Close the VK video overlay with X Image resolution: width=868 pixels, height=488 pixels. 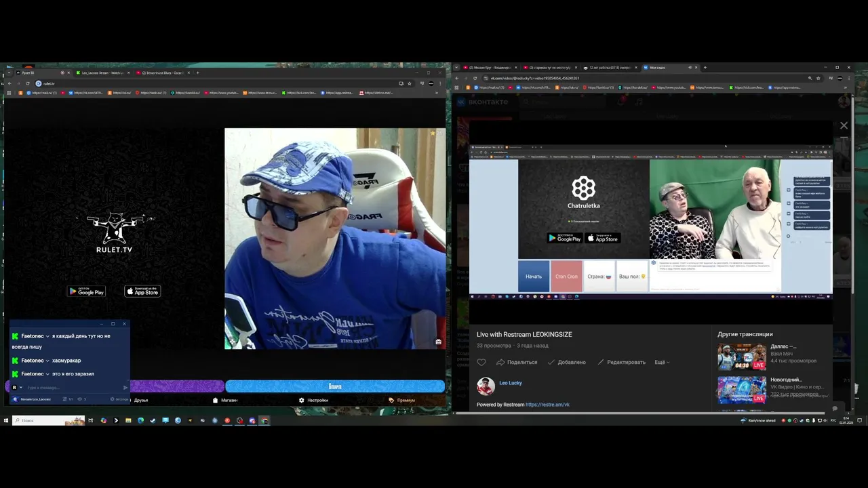[844, 125]
